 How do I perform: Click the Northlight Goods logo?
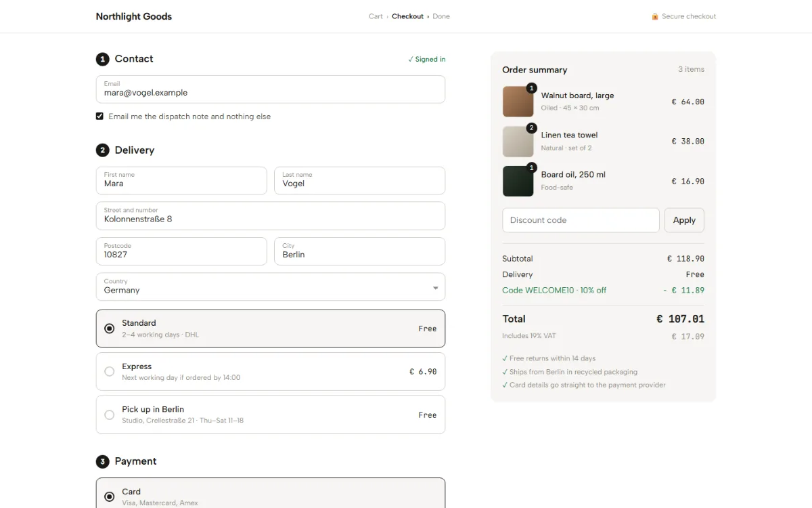click(x=134, y=16)
